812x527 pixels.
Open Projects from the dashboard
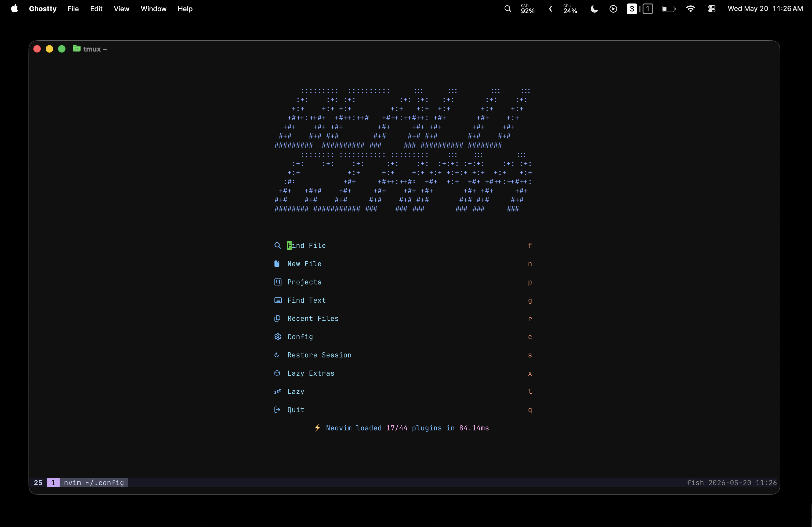pyautogui.click(x=403, y=282)
